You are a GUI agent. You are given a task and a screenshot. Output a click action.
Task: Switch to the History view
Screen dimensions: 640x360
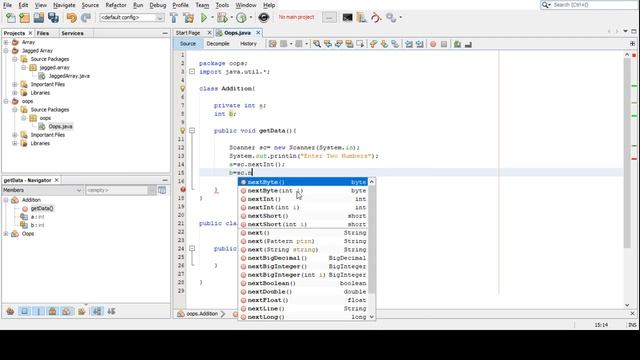248,44
